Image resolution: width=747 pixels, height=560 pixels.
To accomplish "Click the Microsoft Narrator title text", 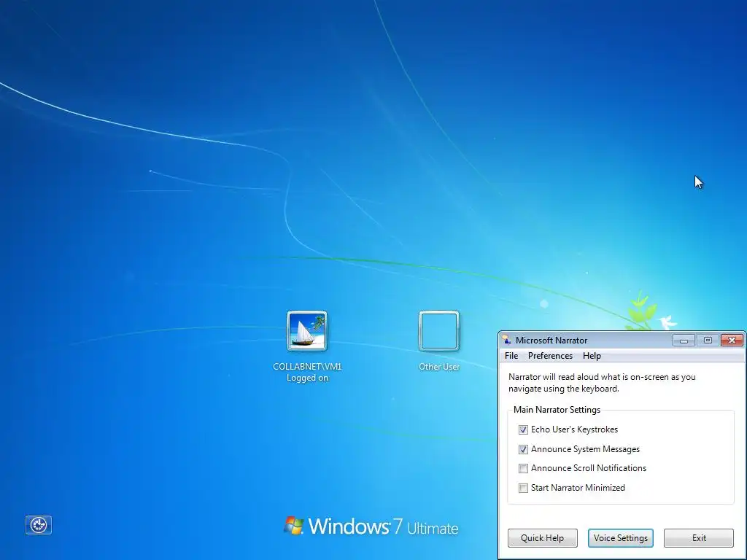I will click(x=551, y=341).
